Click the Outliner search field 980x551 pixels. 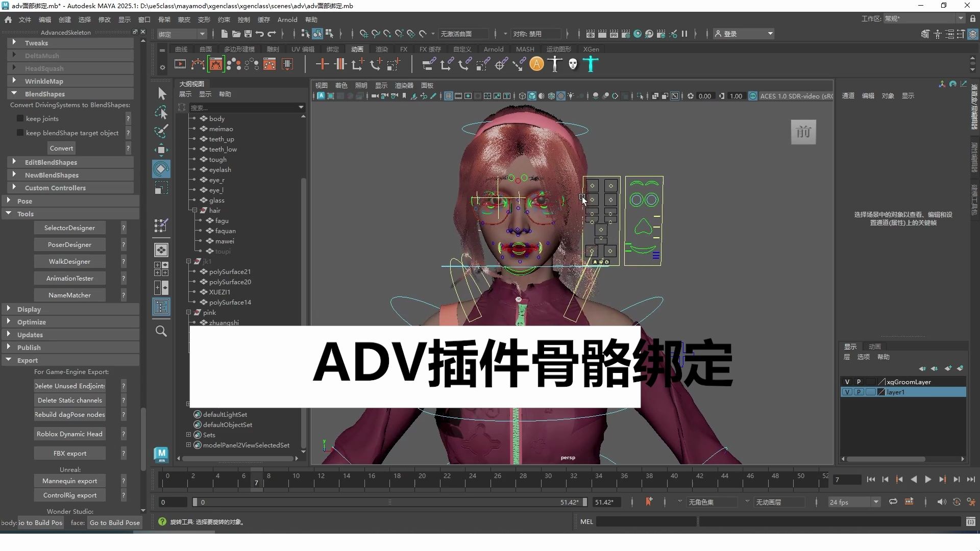tap(247, 107)
